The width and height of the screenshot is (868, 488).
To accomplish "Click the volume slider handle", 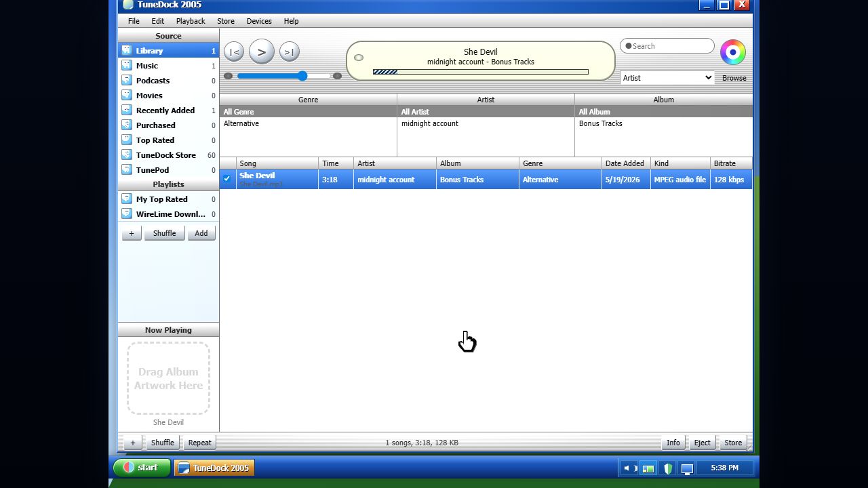I will pyautogui.click(x=302, y=76).
